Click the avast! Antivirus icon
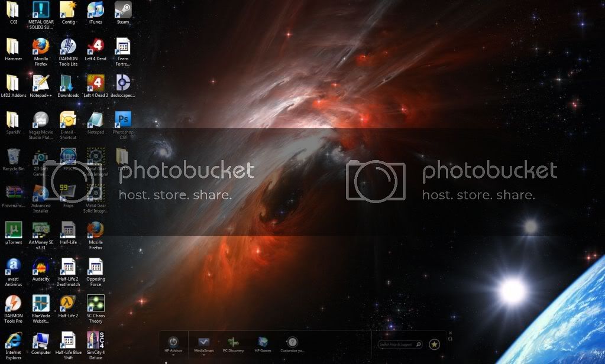 pos(12,266)
